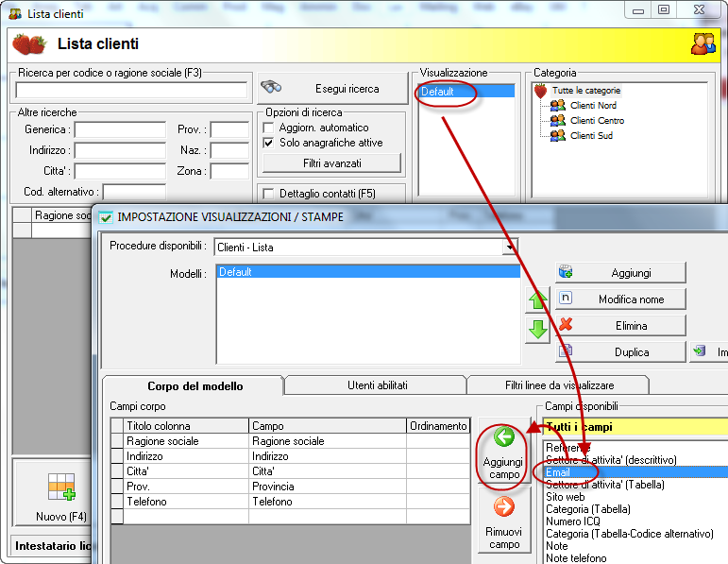This screenshot has height=564, width=728.
Task: Click the red X Elimina icon
Action: pyautogui.click(x=566, y=324)
